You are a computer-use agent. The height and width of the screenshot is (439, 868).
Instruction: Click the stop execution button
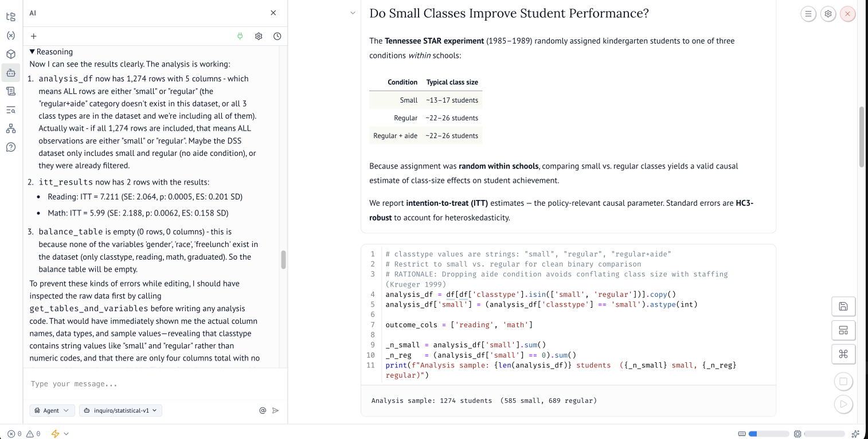pos(843,381)
